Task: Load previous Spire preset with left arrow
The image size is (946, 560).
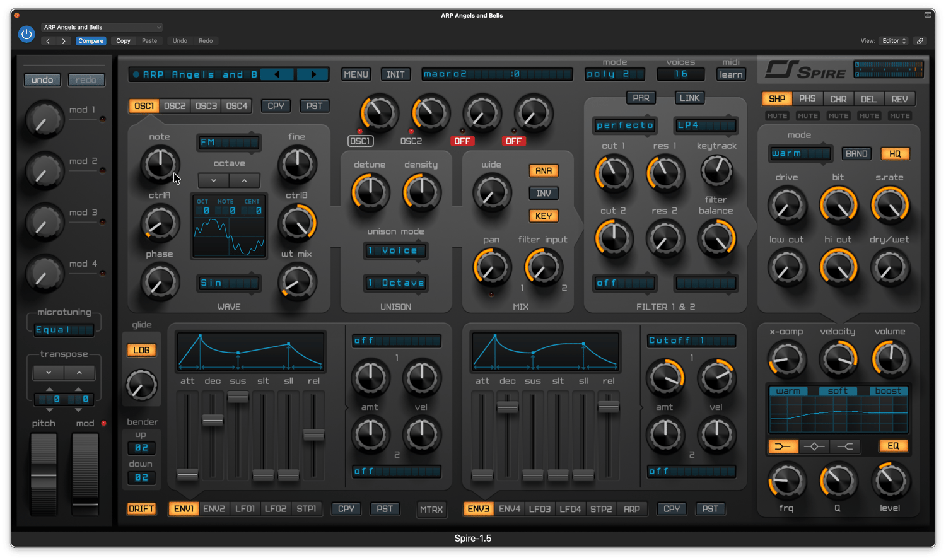Action: pos(277,74)
